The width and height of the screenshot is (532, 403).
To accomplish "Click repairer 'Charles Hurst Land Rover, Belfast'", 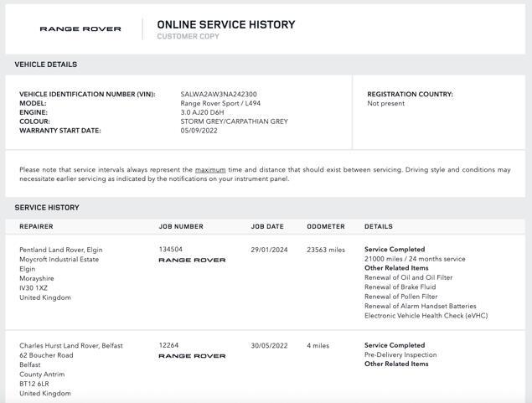I will [71, 346].
